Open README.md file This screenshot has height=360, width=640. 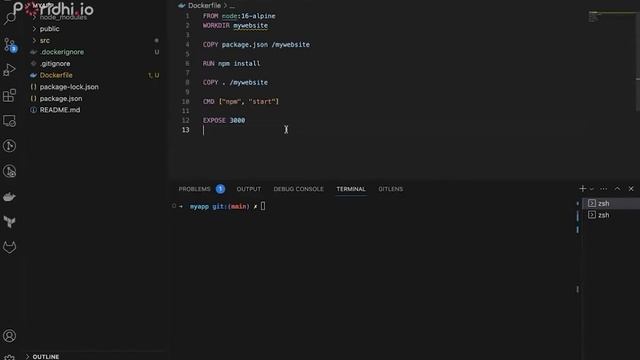60,110
